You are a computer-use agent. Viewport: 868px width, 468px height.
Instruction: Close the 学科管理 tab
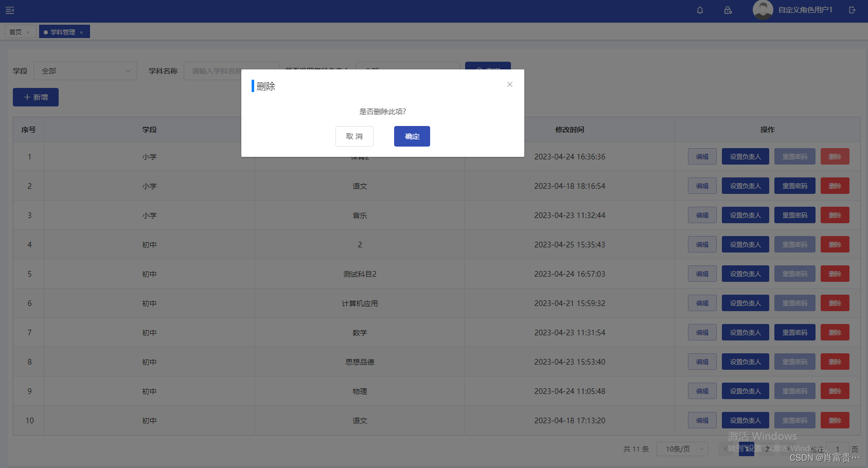click(81, 32)
